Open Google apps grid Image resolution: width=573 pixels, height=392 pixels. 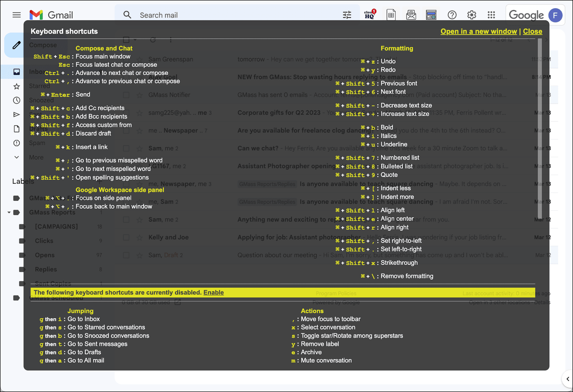point(491,15)
